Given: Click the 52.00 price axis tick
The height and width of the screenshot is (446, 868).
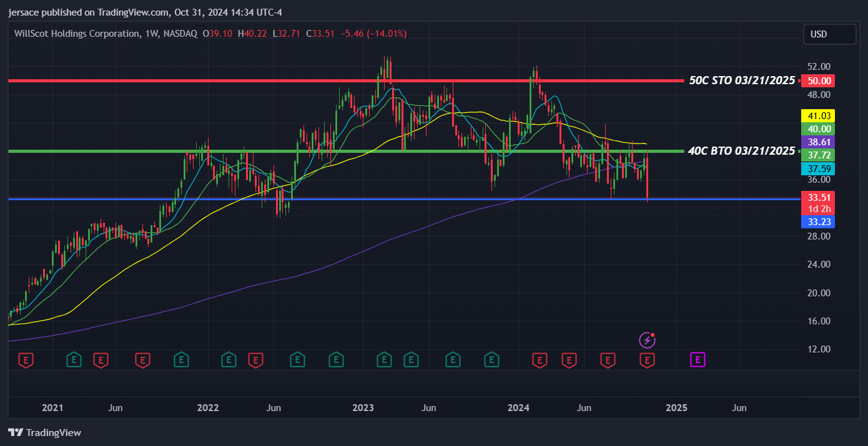Looking at the screenshot, I should tap(819, 67).
